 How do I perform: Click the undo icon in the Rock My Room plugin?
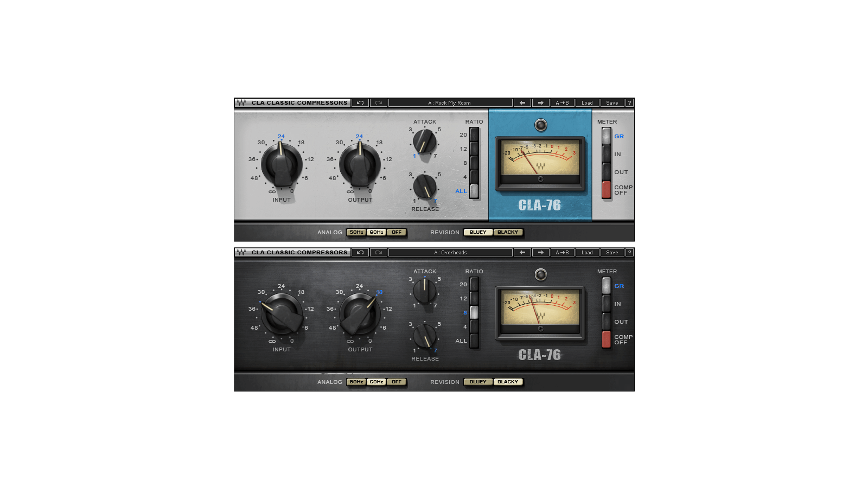[x=360, y=102]
